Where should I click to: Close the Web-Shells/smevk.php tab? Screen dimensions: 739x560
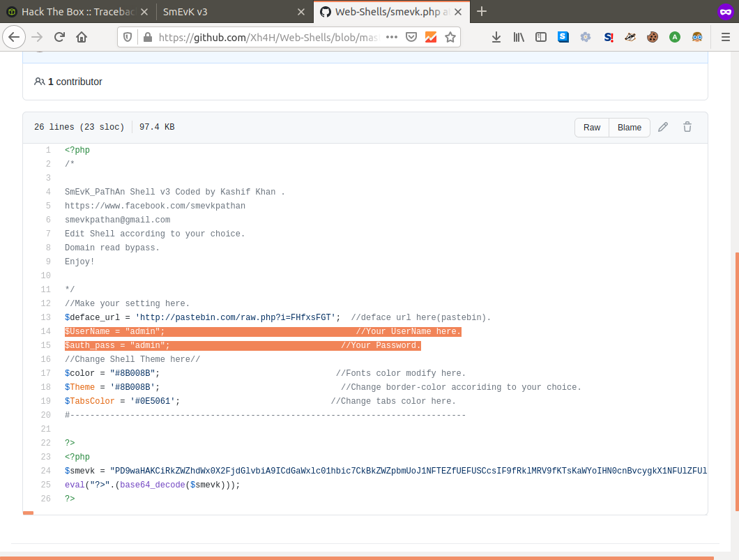(458, 12)
